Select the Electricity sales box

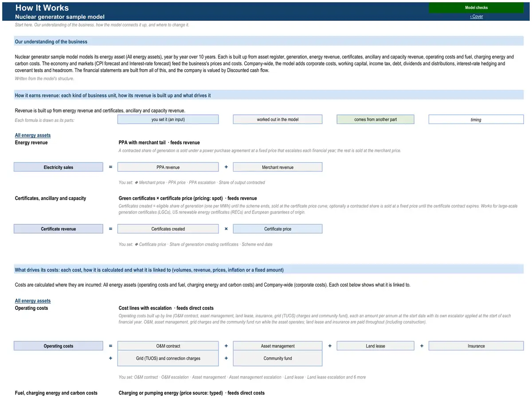pyautogui.click(x=59, y=167)
